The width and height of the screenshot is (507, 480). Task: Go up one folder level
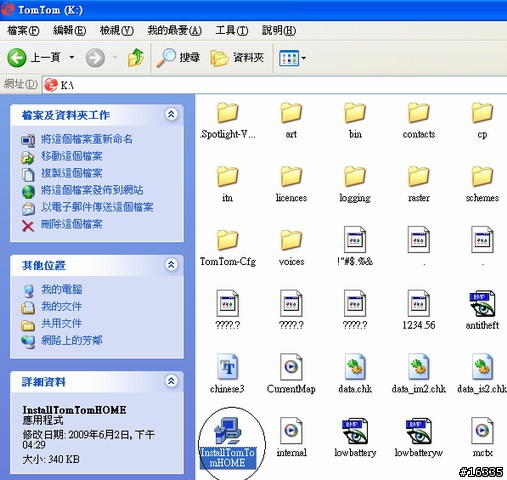136,57
